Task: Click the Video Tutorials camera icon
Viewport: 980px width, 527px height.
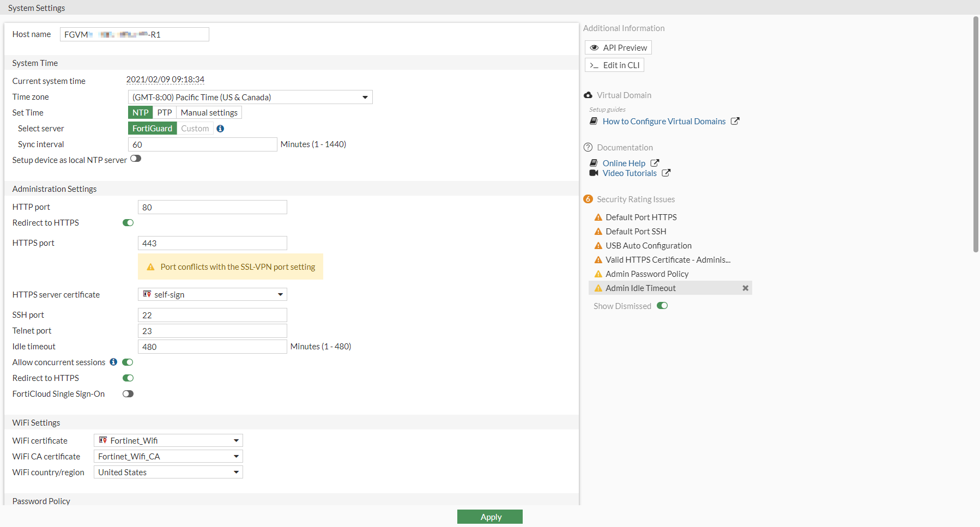Action: click(594, 173)
